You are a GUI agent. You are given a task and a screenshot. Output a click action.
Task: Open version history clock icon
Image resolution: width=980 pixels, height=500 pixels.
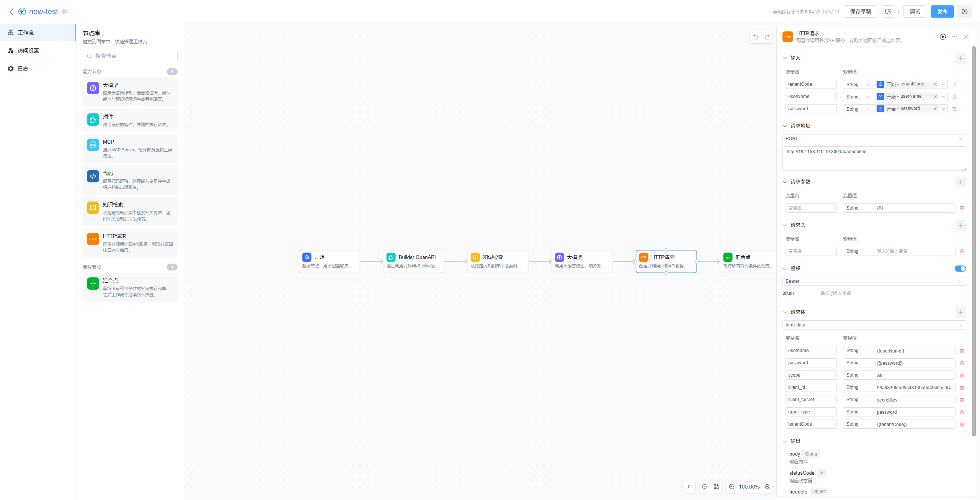coord(964,12)
